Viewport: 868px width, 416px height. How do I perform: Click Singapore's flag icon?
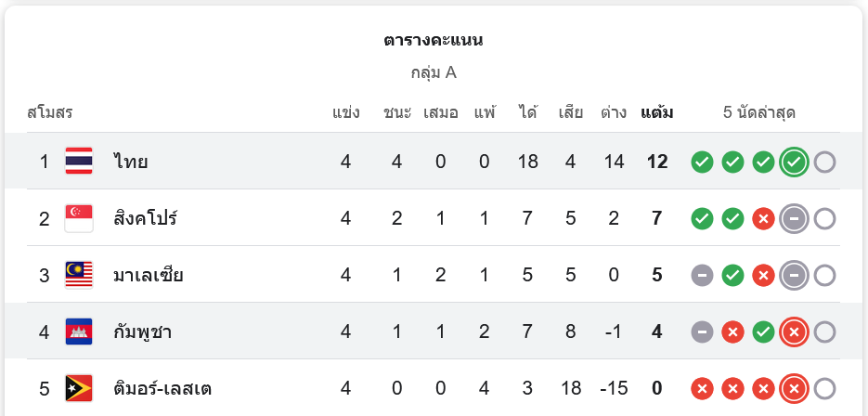point(79,218)
